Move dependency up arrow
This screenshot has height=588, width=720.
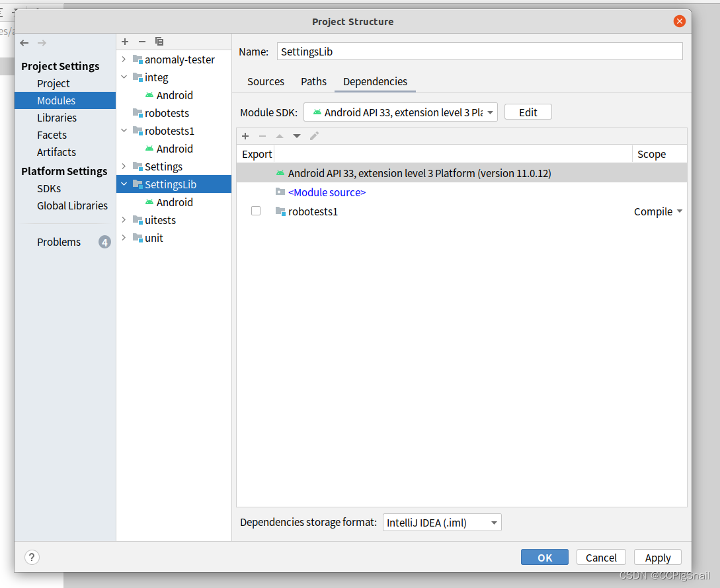[279, 136]
